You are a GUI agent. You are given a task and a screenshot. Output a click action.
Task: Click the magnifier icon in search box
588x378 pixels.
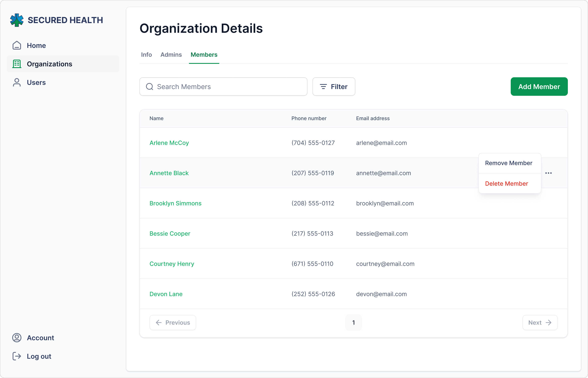click(150, 87)
